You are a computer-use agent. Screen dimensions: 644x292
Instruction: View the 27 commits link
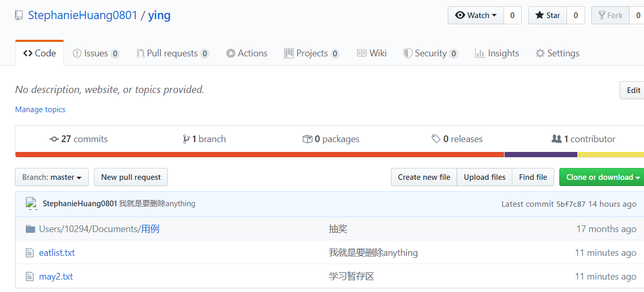click(78, 139)
